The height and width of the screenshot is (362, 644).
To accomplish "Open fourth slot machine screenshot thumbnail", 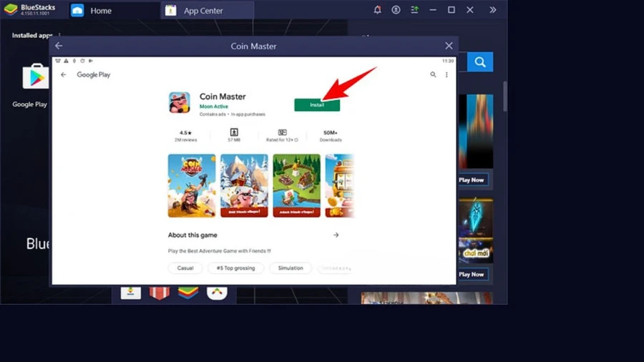I will [340, 185].
